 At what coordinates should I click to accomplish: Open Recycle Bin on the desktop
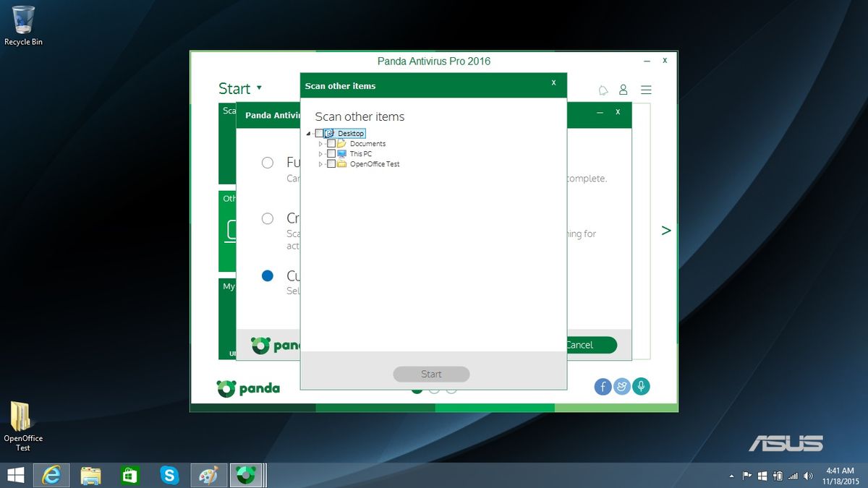(23, 26)
